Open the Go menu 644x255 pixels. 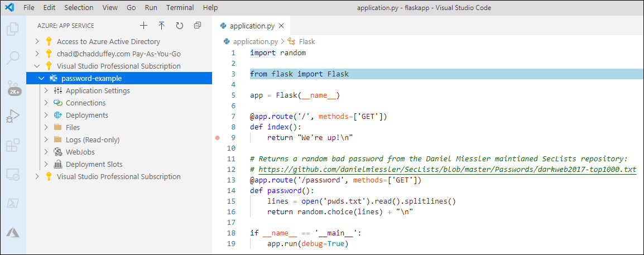click(x=131, y=8)
